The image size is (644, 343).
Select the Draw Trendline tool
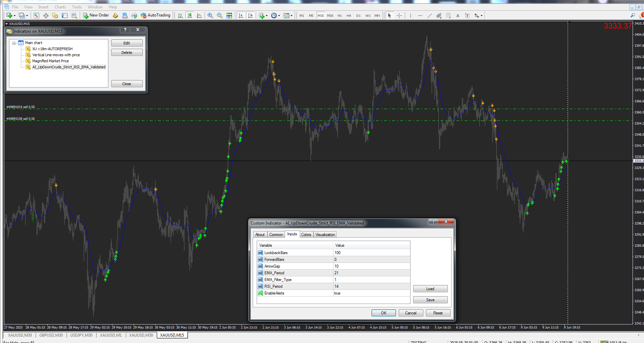[429, 15]
